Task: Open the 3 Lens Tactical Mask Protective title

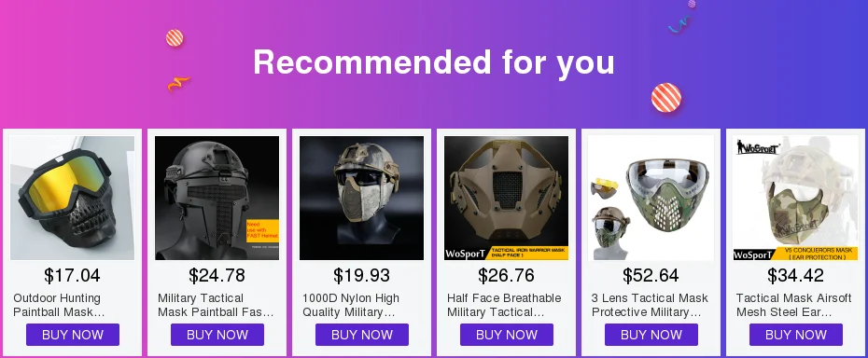Action: pos(650,305)
